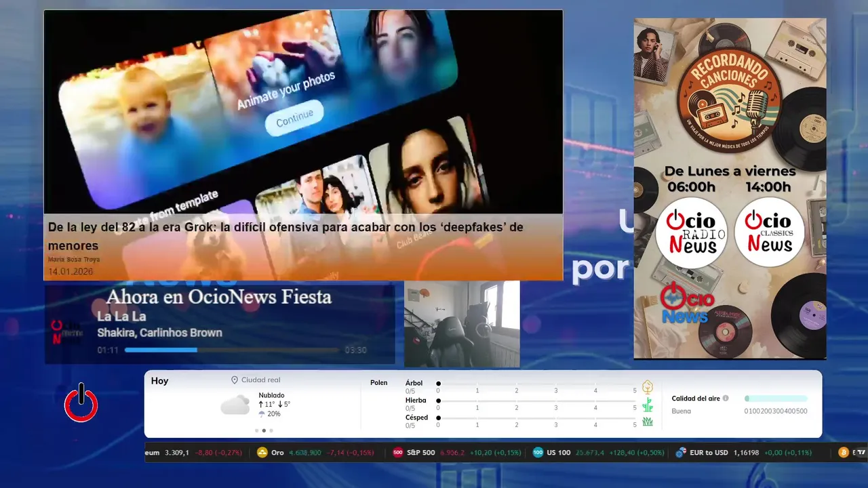
Task: Click the Ahora en OcioNews Fiesta heading
Action: pyautogui.click(x=218, y=297)
